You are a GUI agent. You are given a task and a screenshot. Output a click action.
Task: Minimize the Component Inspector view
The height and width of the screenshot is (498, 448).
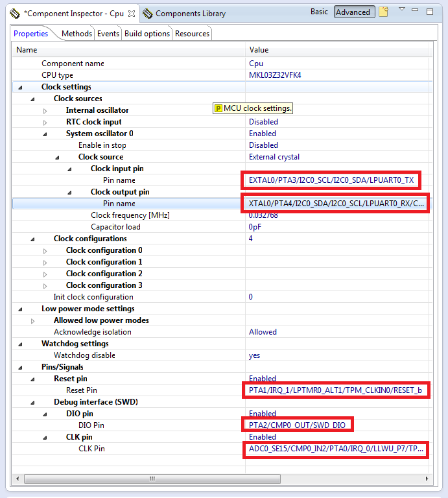coord(415,10)
